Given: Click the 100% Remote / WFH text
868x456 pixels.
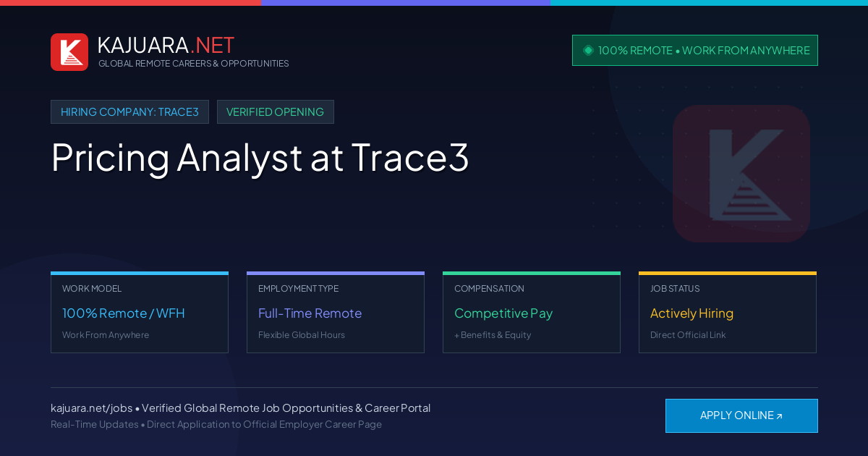Looking at the screenshot, I should [x=124, y=313].
